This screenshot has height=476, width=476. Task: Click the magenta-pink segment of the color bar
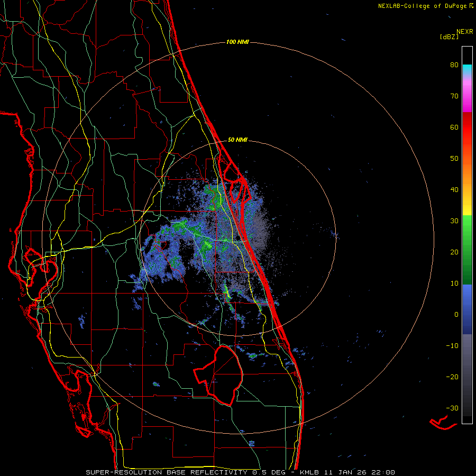tap(467, 94)
